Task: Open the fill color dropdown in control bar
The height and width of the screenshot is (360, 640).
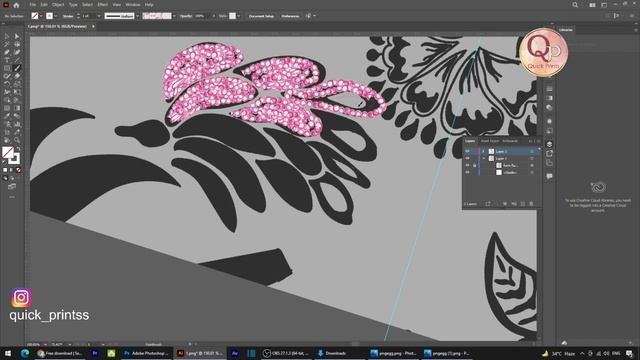Action: click(x=41, y=16)
